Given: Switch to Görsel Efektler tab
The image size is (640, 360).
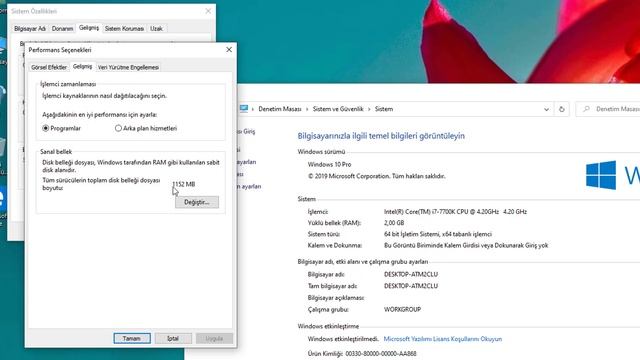Looking at the screenshot, I should click(x=49, y=67).
